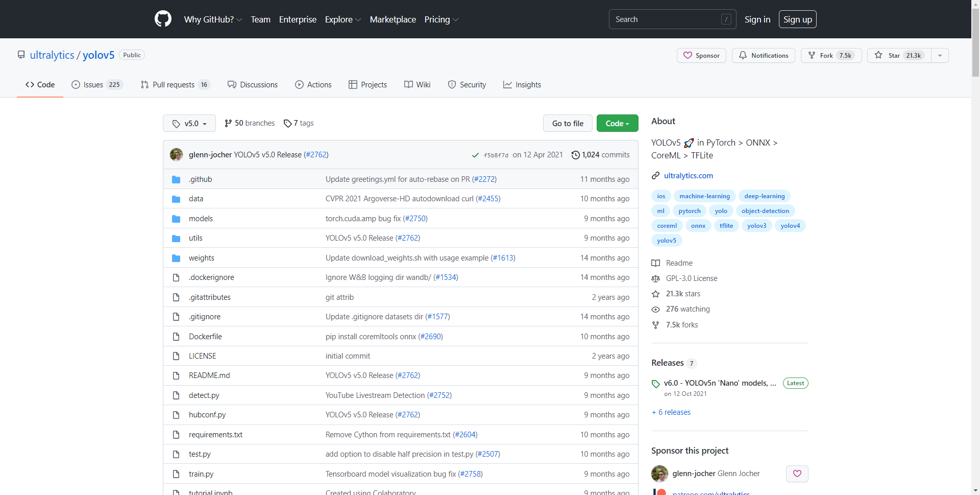The width and height of the screenshot is (980, 495).
Task: Expand the Star lists dropdown arrow
Action: coord(940,55)
